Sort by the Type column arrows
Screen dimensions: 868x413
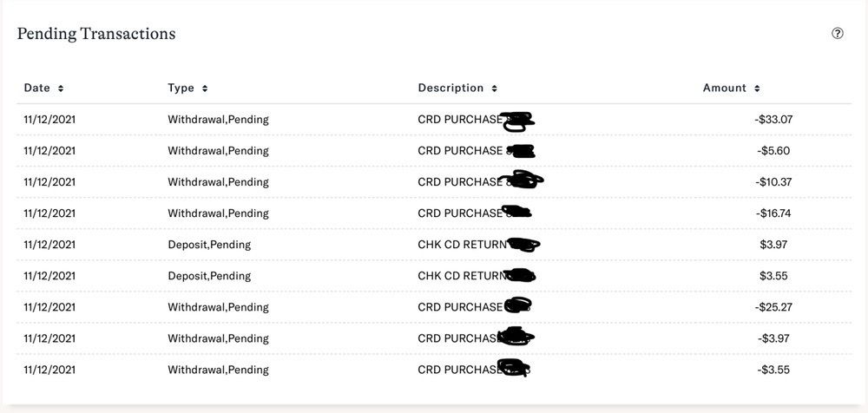(x=205, y=88)
